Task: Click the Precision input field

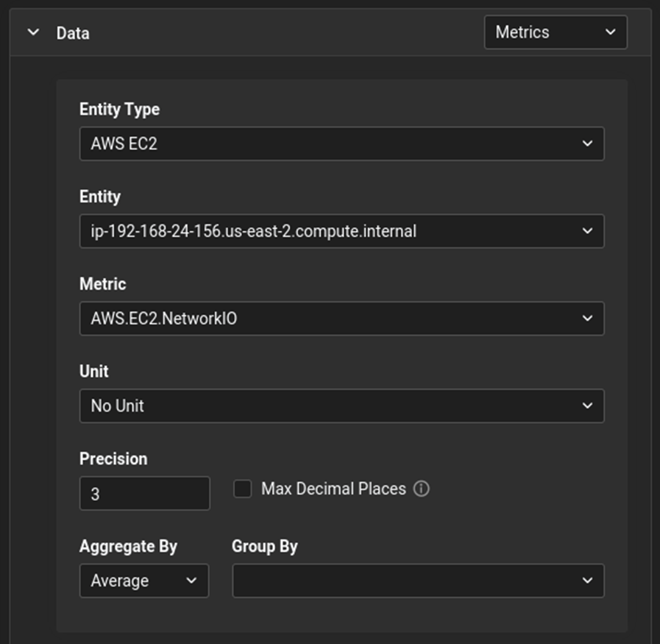Action: tap(144, 494)
